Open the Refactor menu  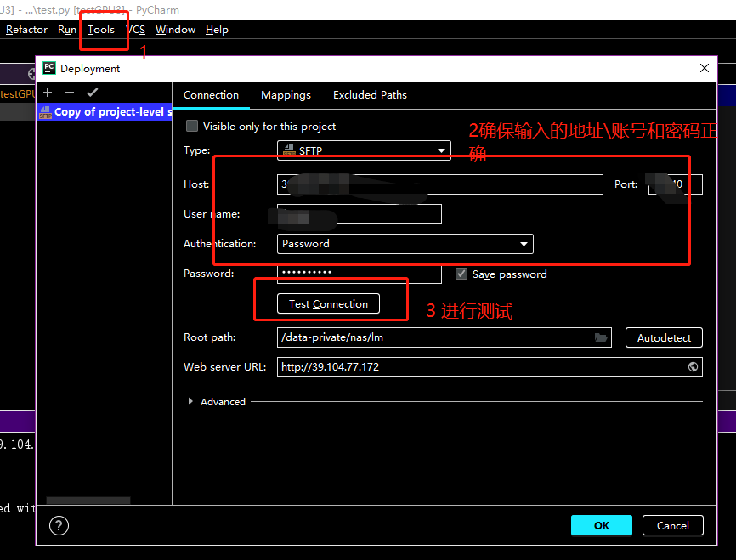(x=26, y=30)
